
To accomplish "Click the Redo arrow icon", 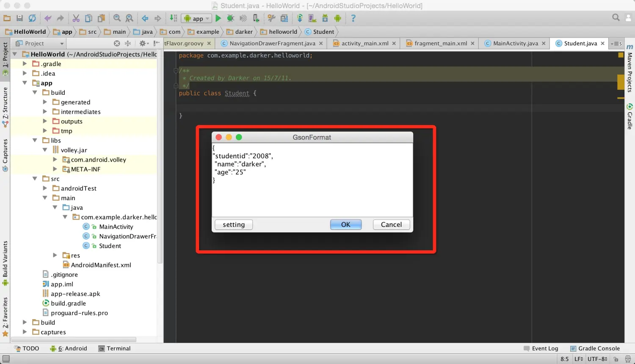I will (x=60, y=18).
